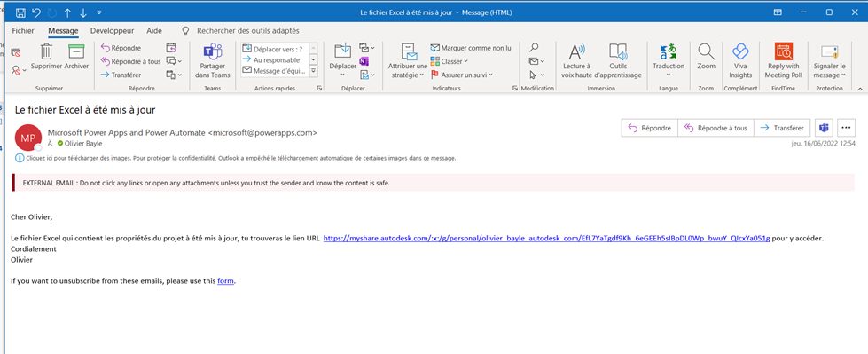Click the search magnifier in Modification group
This screenshot has height=354, width=868.
click(x=534, y=48)
